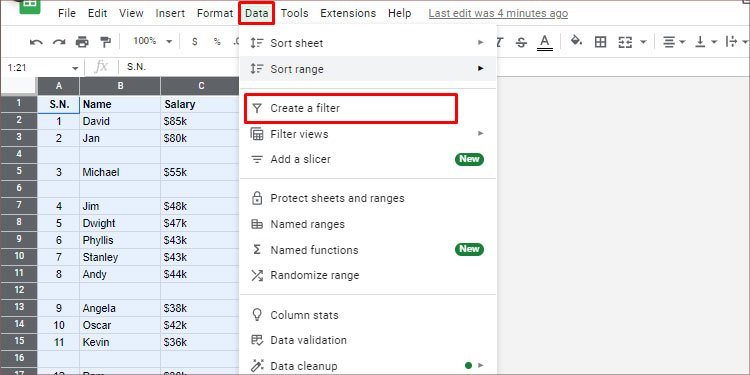Viewport: 750px width, 375px height.
Task: Click the print icon in toolbar
Action: click(x=82, y=42)
